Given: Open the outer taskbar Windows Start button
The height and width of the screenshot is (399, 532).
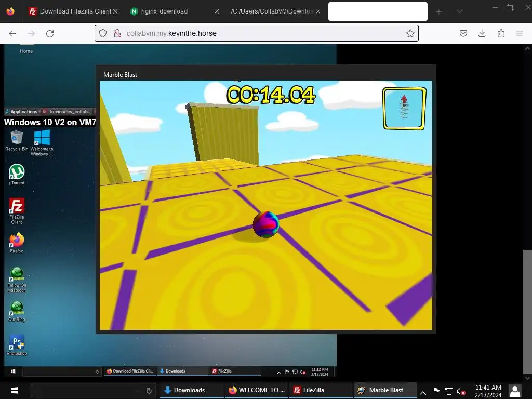Looking at the screenshot, I should click(x=14, y=390).
